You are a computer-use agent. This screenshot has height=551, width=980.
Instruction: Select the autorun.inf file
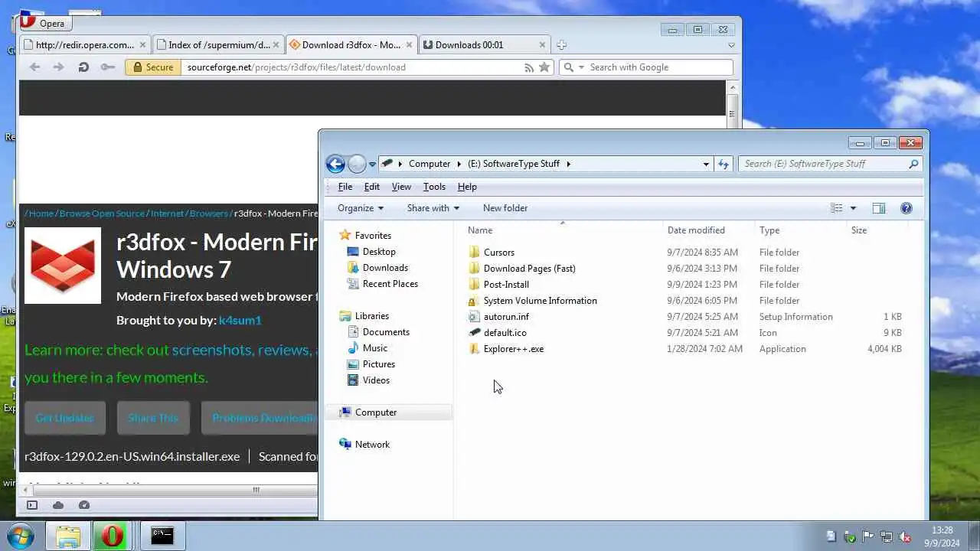(506, 317)
